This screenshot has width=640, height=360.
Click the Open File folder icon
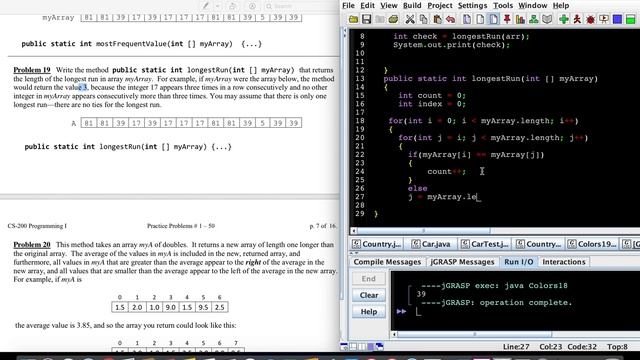[x=353, y=19]
